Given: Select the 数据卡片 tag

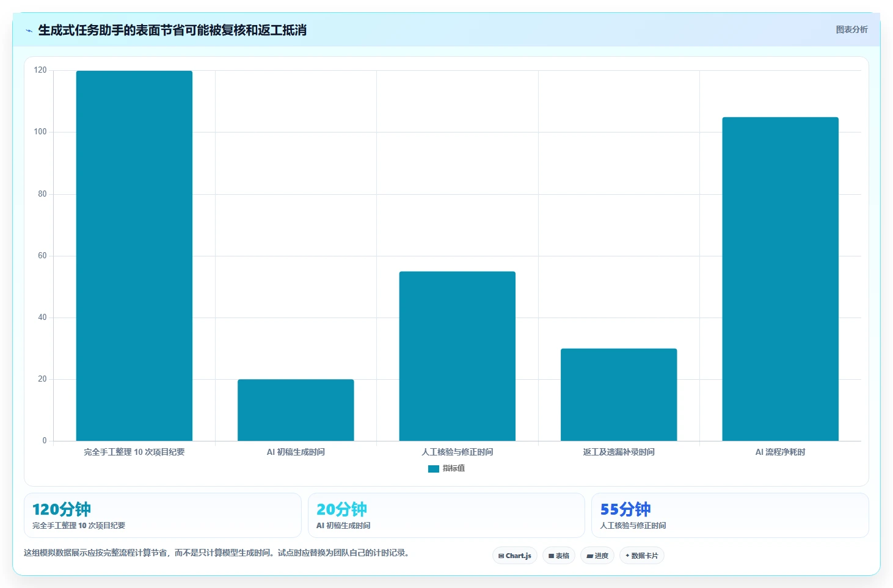Looking at the screenshot, I should pyautogui.click(x=642, y=556).
